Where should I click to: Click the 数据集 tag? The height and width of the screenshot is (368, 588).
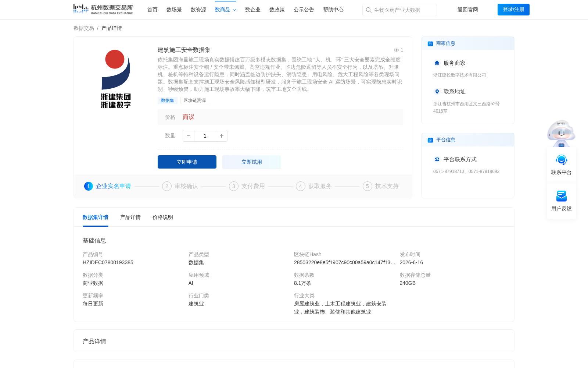tap(168, 100)
